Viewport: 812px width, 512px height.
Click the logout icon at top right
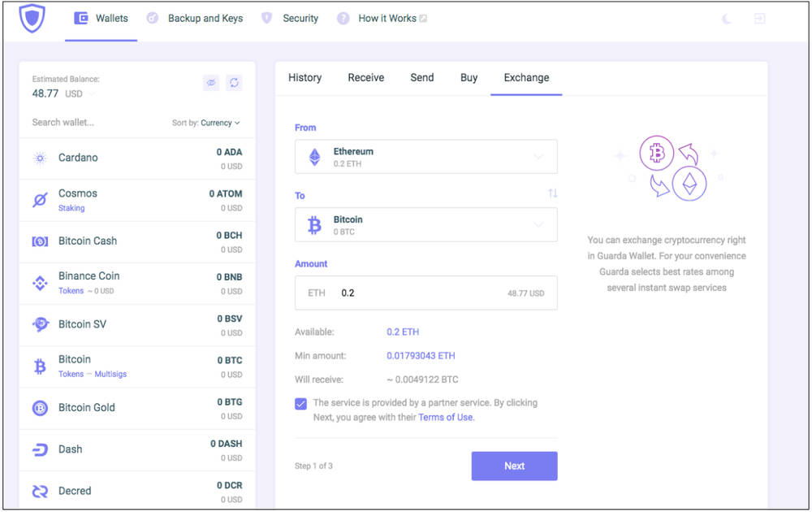click(x=760, y=19)
